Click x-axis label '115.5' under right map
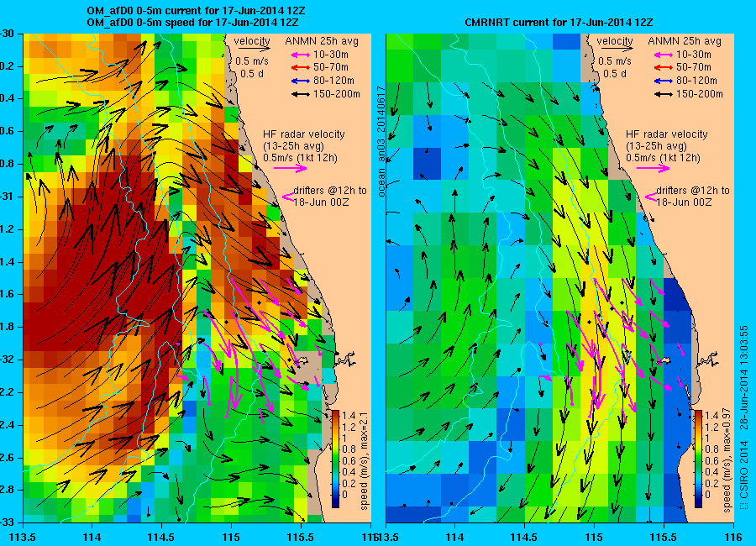Image resolution: width=756 pixels, height=546 pixels. pos(664,537)
